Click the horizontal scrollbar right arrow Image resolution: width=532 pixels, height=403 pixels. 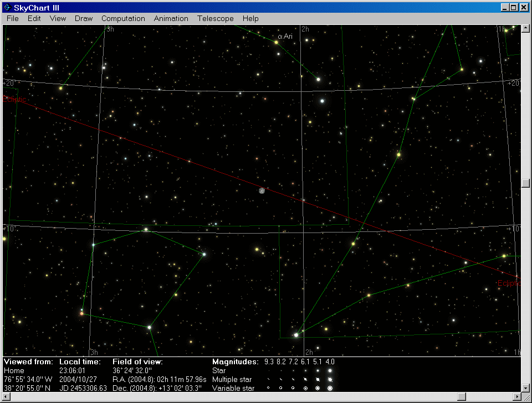(x=516, y=397)
